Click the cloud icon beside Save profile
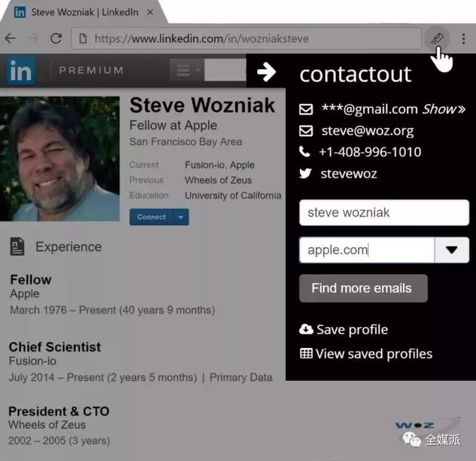 pyautogui.click(x=306, y=329)
